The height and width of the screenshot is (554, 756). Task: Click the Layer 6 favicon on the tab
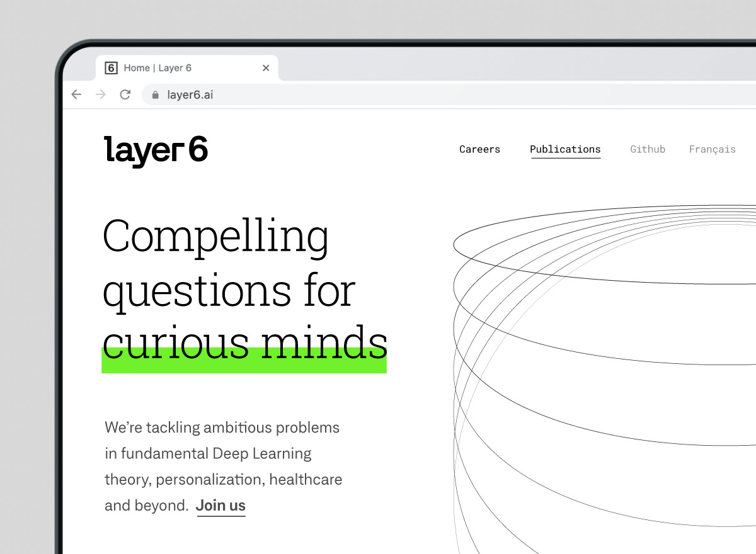(x=111, y=68)
